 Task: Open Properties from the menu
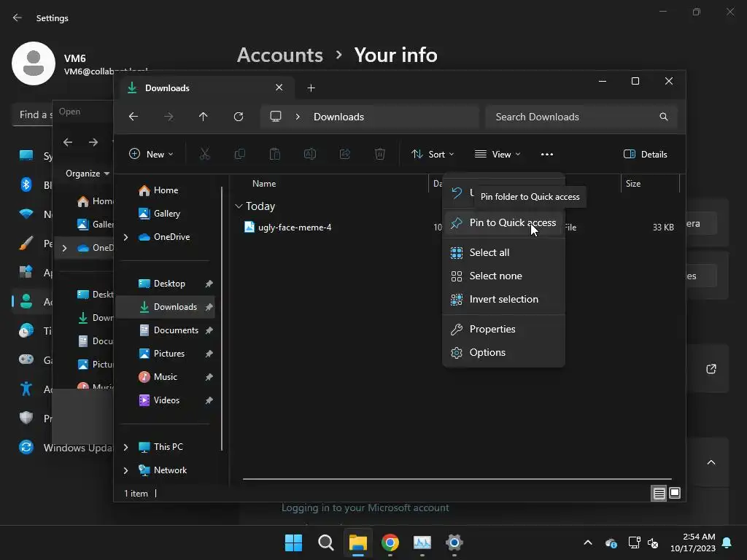point(503,329)
